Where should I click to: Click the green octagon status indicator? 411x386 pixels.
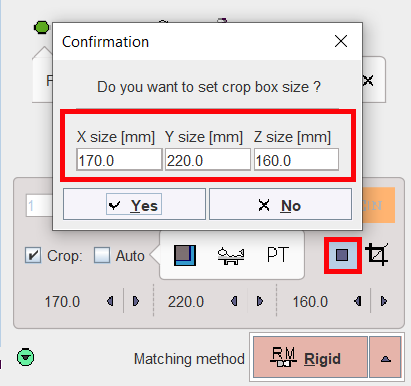[41, 27]
